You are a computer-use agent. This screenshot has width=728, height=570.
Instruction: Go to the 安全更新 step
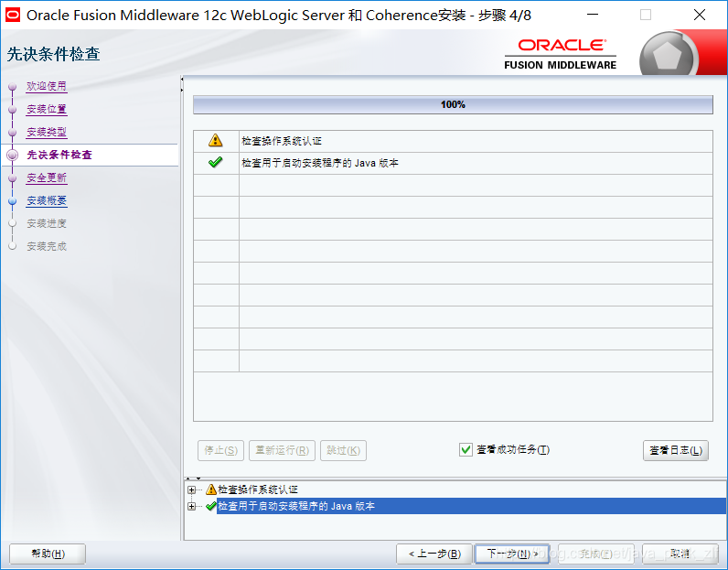(x=47, y=177)
